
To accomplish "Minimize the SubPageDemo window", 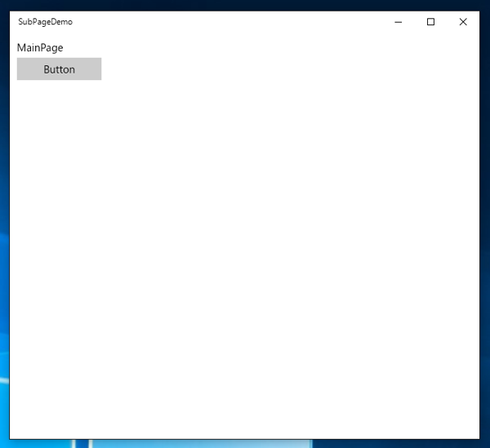I will pyautogui.click(x=399, y=22).
